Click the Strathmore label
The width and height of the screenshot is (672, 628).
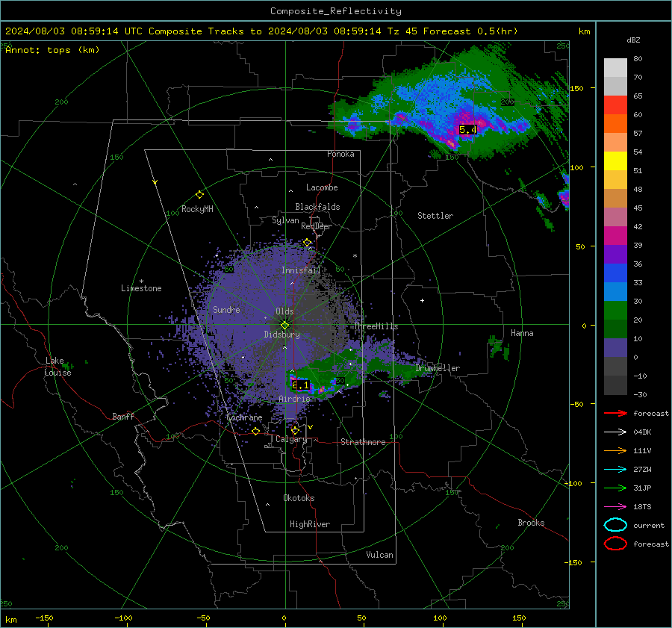(363, 442)
